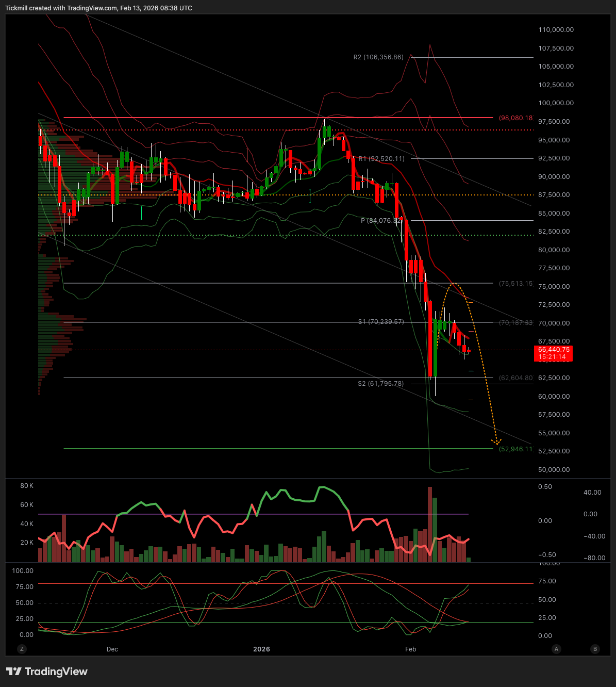Open the TradingView wordmark link

click(x=56, y=672)
